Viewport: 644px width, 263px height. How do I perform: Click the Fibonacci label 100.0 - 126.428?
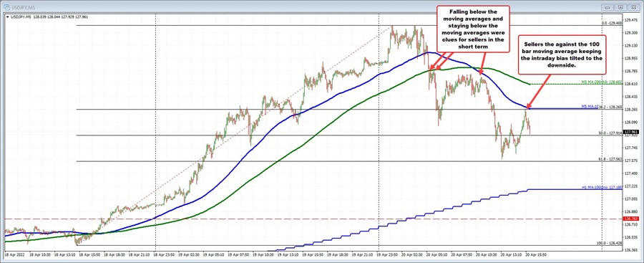click(x=610, y=243)
